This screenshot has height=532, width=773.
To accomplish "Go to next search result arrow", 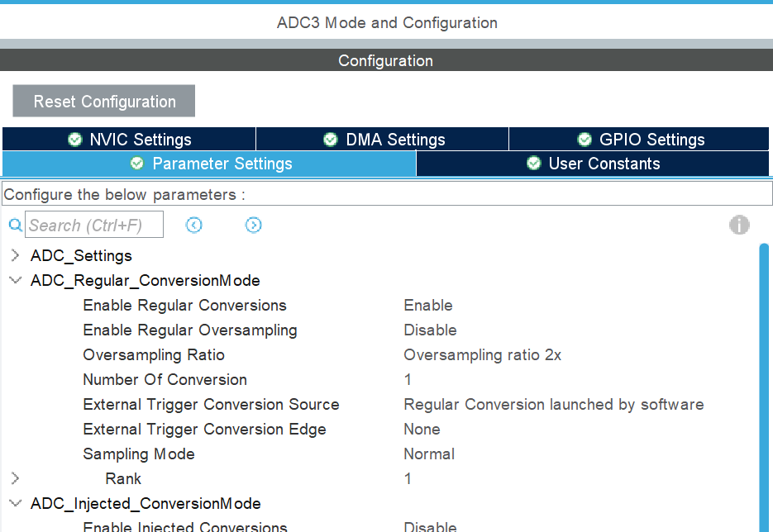I will pyautogui.click(x=254, y=225).
